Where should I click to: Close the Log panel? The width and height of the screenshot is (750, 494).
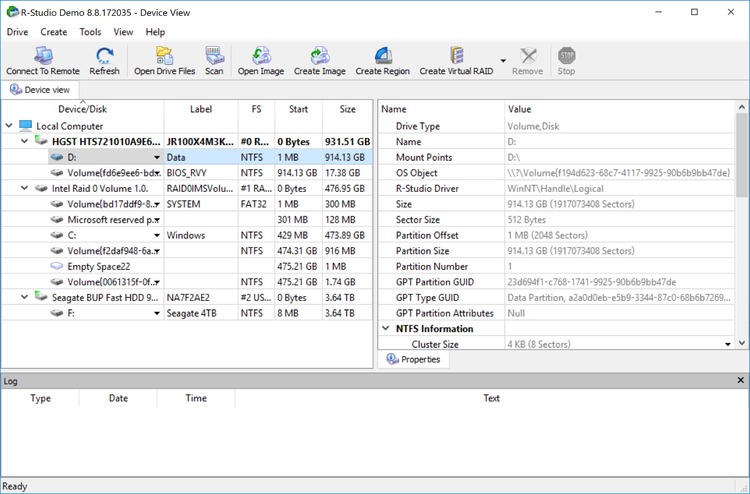click(x=740, y=380)
